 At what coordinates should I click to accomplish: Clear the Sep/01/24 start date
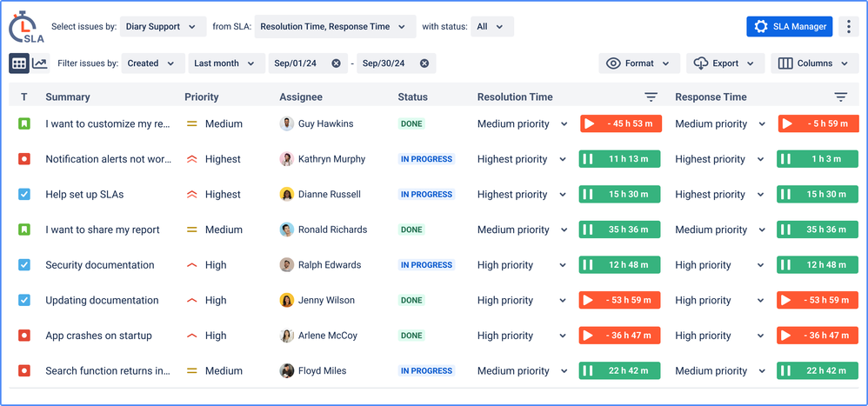(x=336, y=63)
